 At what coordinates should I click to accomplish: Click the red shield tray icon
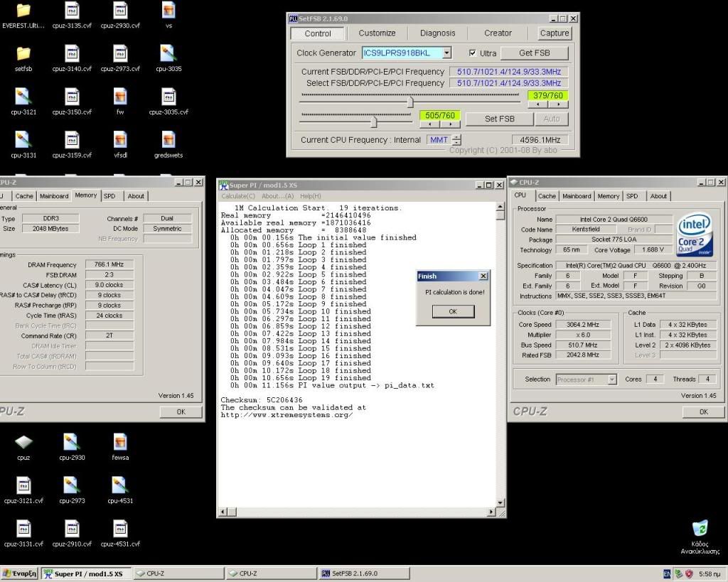pos(689,574)
